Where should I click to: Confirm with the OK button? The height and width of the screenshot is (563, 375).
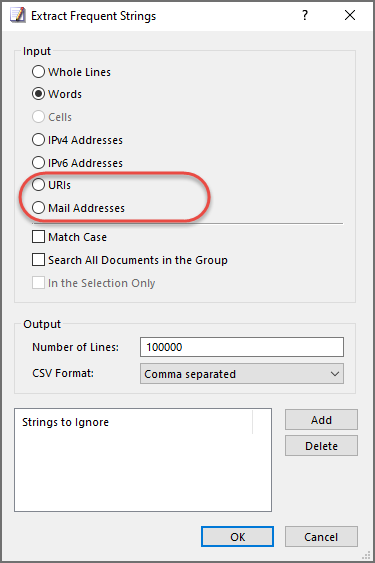[x=237, y=537]
